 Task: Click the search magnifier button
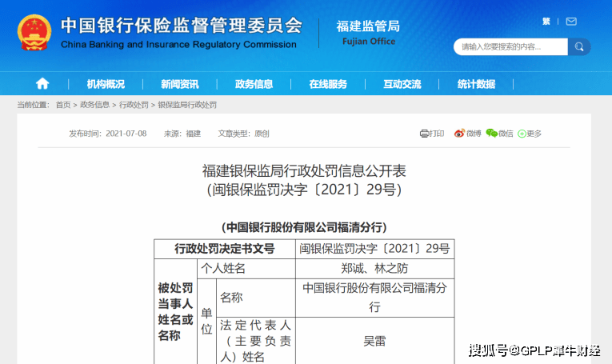click(x=579, y=47)
